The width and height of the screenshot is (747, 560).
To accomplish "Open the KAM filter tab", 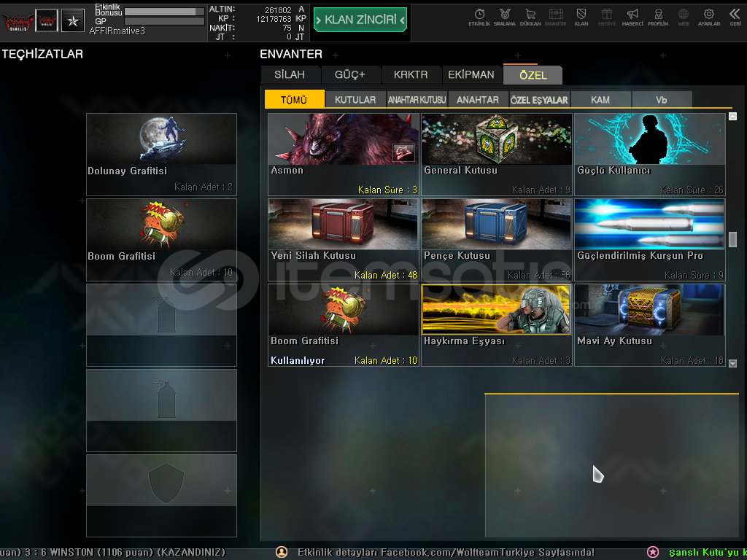I will [x=600, y=99].
